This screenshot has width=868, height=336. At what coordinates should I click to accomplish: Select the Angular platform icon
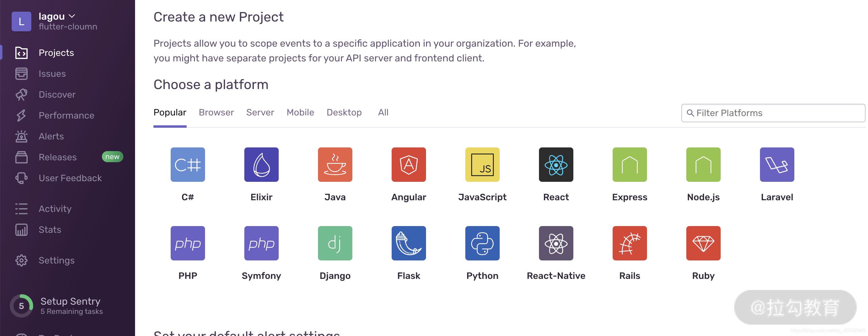point(409,164)
